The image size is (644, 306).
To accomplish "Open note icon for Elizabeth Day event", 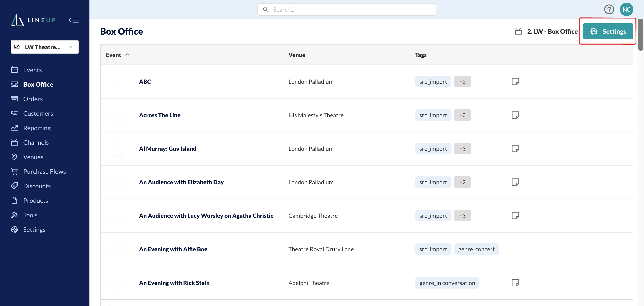I will tap(515, 182).
